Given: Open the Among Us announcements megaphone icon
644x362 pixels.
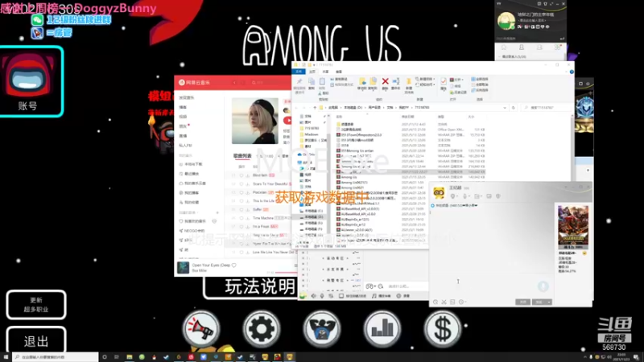Looking at the screenshot, I should click(201, 328).
